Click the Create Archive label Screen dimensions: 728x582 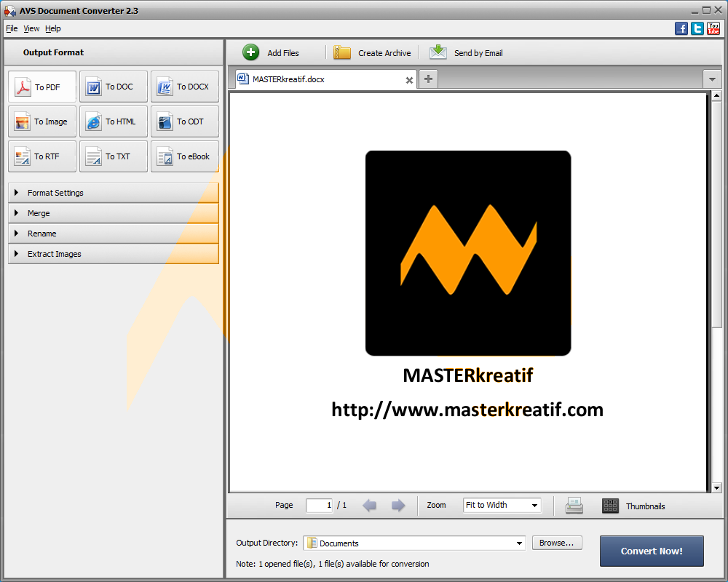coord(384,53)
